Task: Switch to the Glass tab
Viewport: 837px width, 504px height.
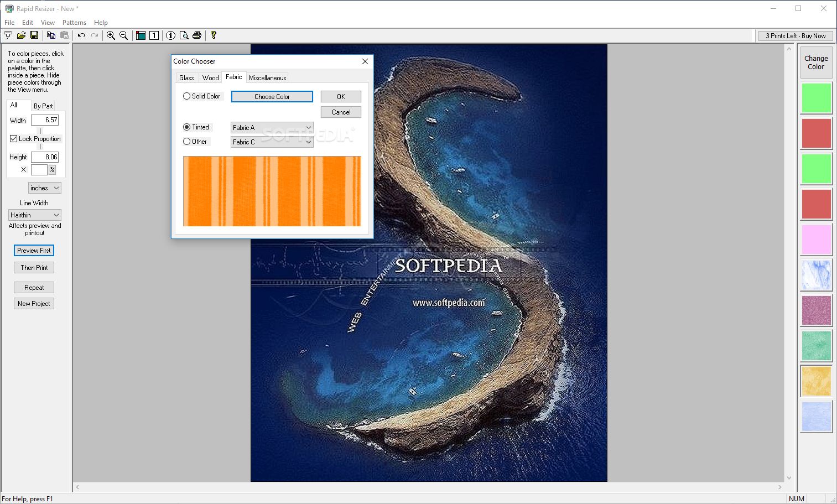Action: (186, 78)
